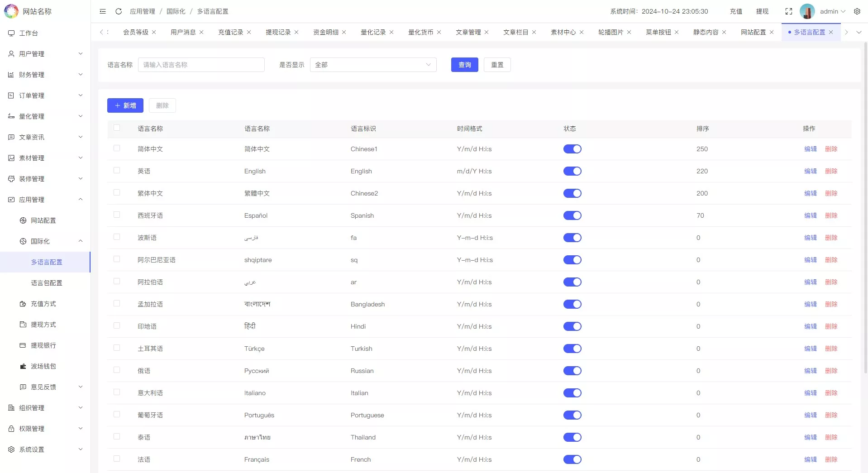The height and width of the screenshot is (473, 868).
Task: Collapse the sidebar with the hamburger icon
Action: 102,11
